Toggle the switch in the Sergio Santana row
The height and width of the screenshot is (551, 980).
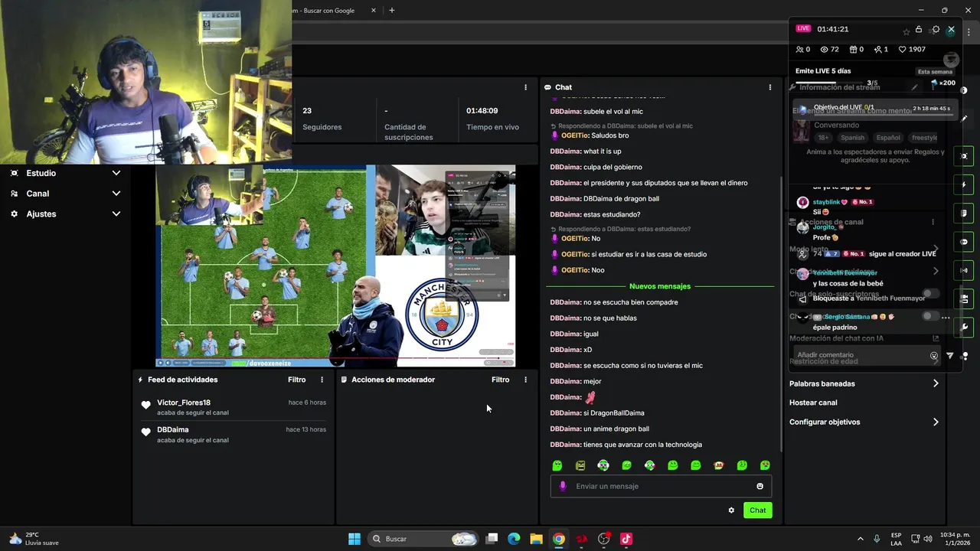(x=930, y=316)
